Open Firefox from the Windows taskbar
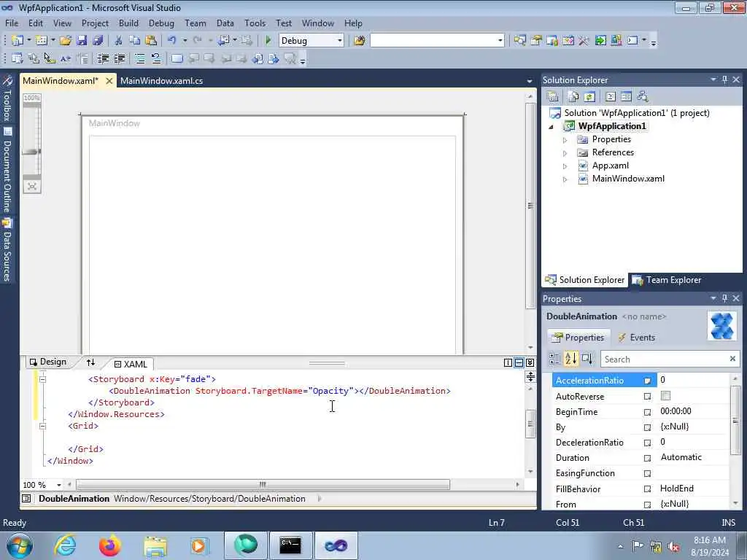 pyautogui.click(x=109, y=545)
